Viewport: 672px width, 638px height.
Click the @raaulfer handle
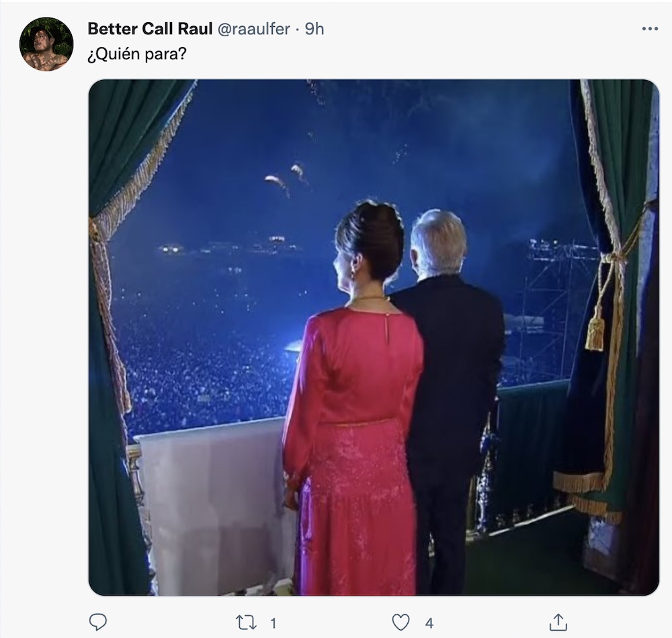[254, 29]
